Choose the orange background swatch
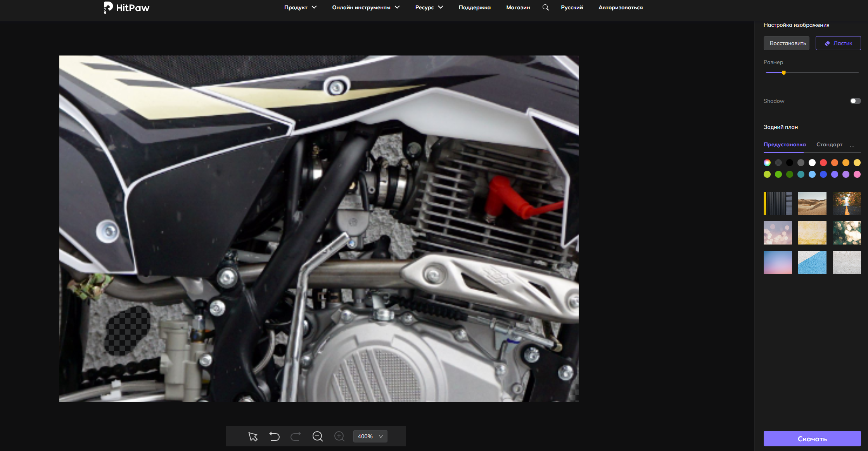Image resolution: width=868 pixels, height=451 pixels. 835,163
